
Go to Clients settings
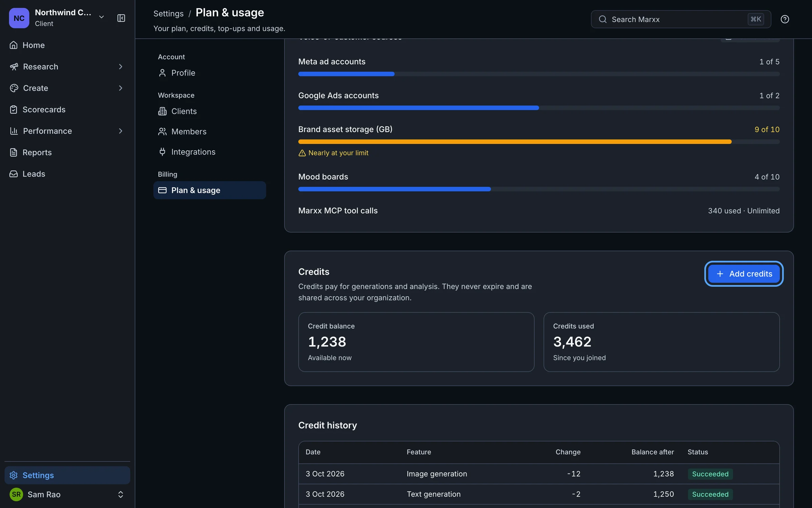click(x=209, y=111)
